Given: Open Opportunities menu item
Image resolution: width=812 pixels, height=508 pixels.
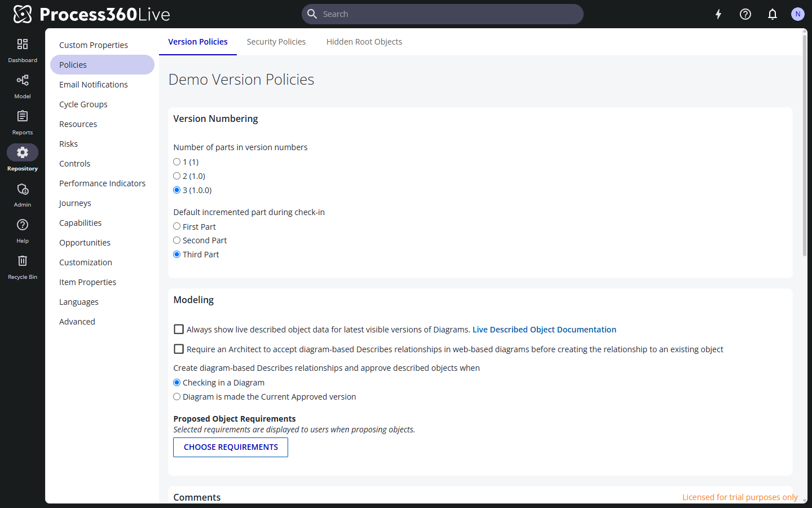Looking at the screenshot, I should tap(102, 243).
